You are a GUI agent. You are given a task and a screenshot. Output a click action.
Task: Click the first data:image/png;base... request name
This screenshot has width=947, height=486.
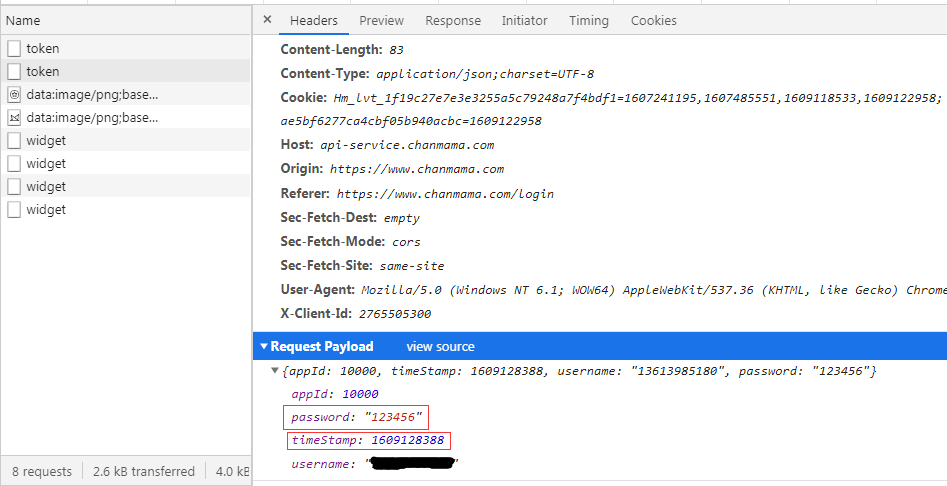point(92,95)
